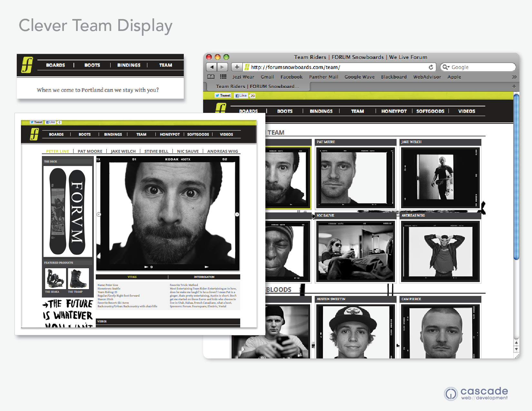Open BINDINGS on the profile page menu
This screenshot has height=411, width=532.
tap(113, 134)
